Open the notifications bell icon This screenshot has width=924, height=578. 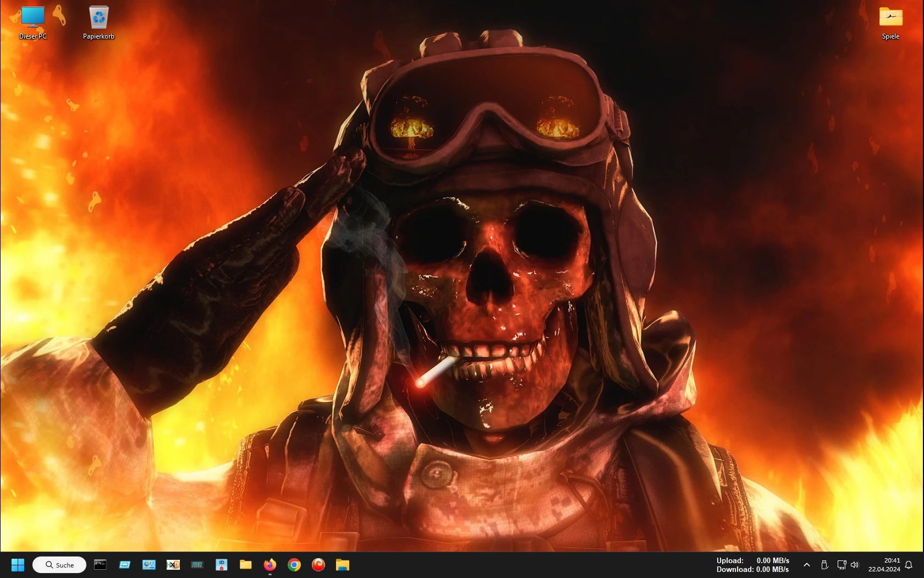click(x=909, y=565)
